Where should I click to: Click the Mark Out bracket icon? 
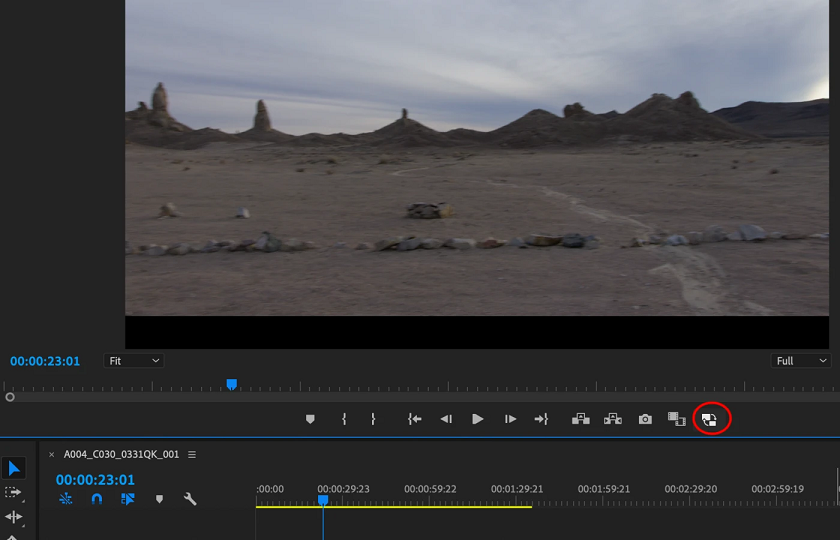click(373, 419)
